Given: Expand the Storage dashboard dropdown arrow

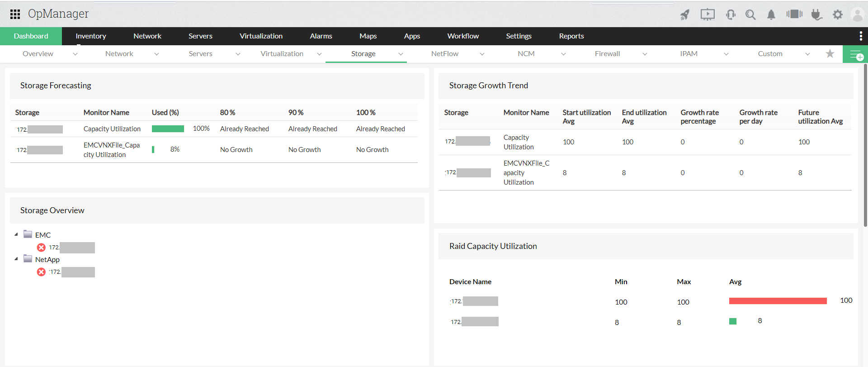Looking at the screenshot, I should (x=401, y=54).
